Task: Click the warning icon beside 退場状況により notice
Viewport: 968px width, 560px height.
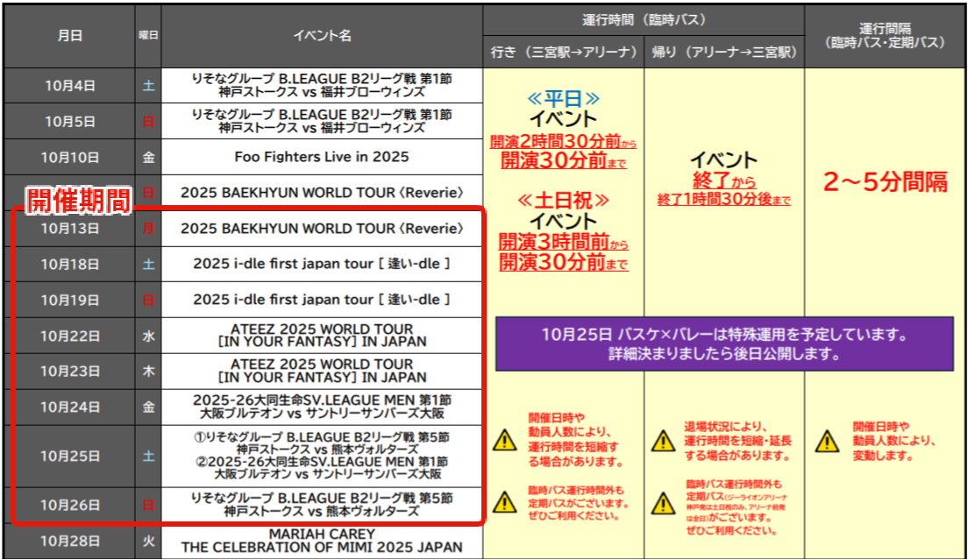Action: 664,442
